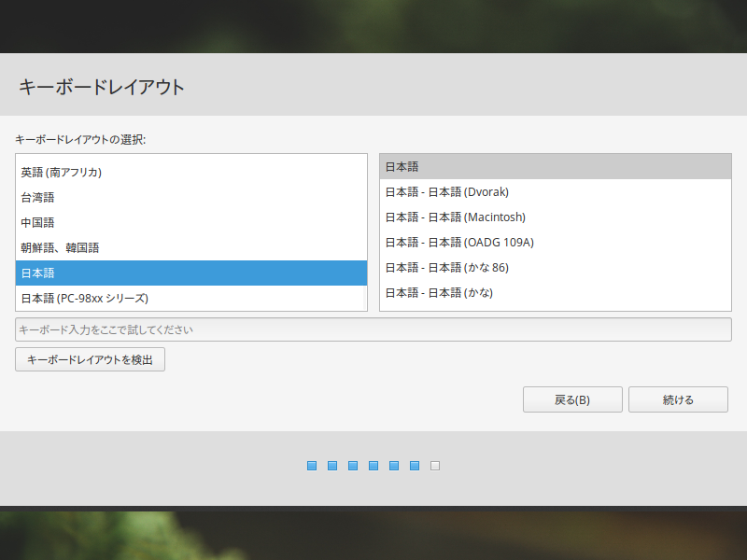Click the sixth blue progress indicator square

coord(415,466)
